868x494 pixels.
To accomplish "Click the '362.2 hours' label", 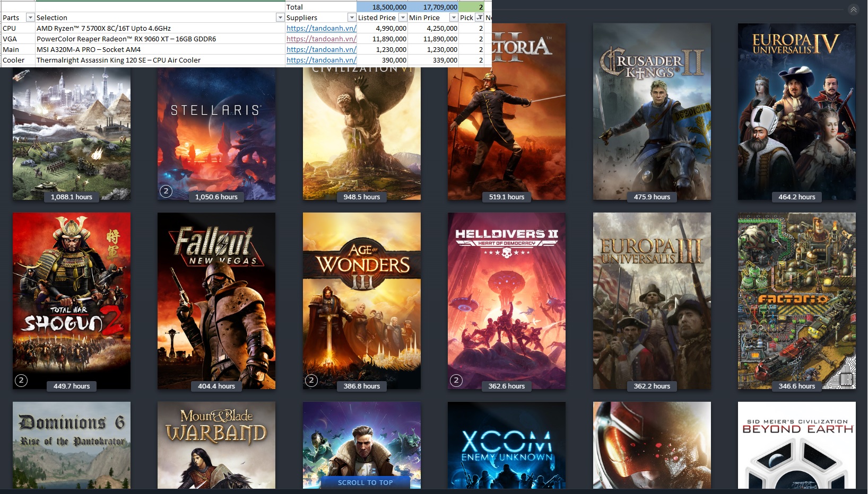I will click(x=652, y=386).
